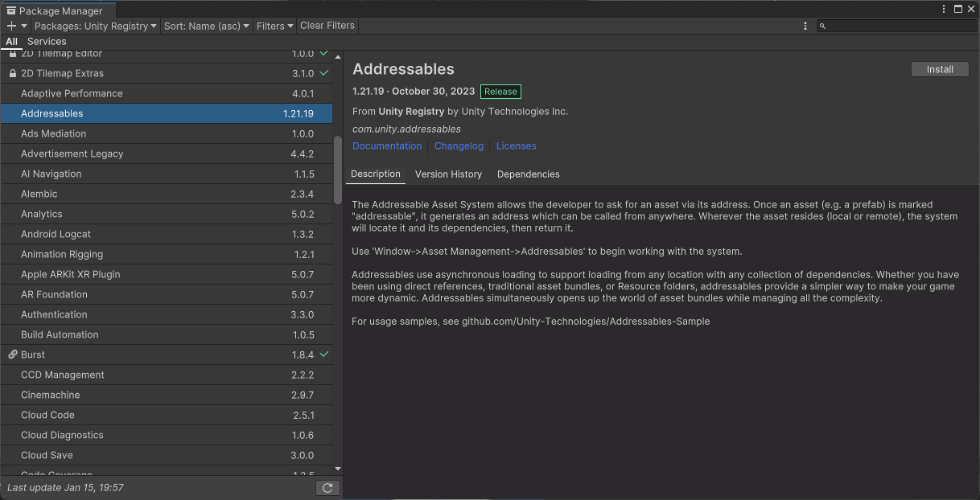Select the Alembic package
This screenshot has height=500, width=980.
(166, 194)
